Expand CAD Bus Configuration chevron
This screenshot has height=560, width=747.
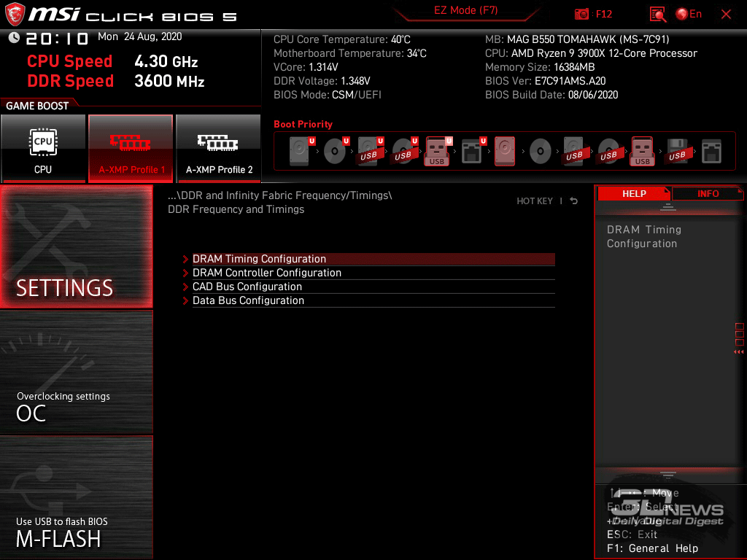[186, 287]
